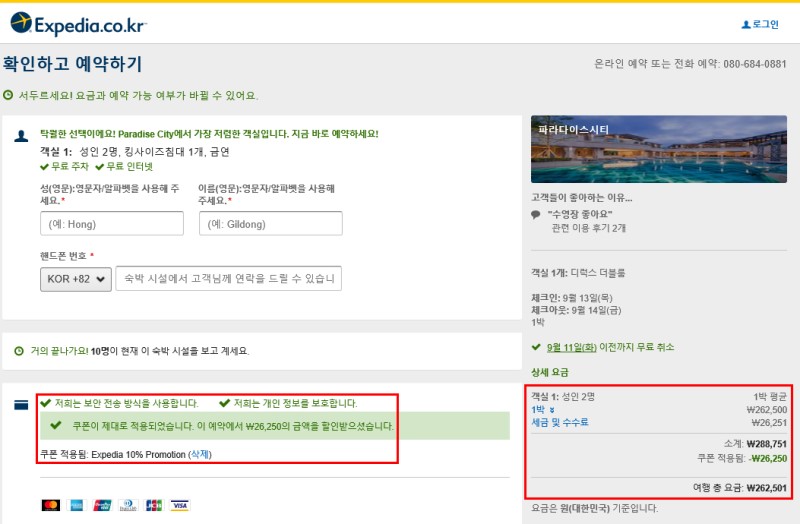Open the 로그인 login link
The height and width of the screenshot is (524, 800).
[765, 24]
